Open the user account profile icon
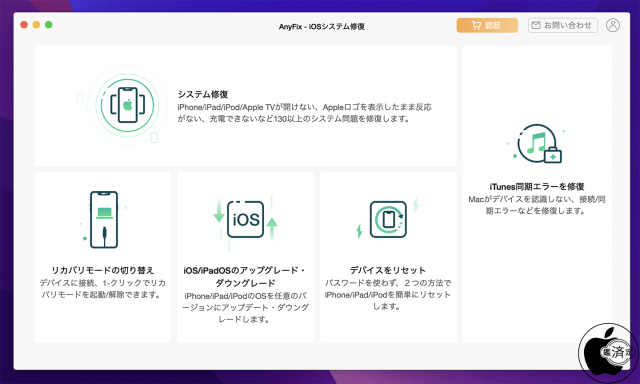The width and height of the screenshot is (640, 384). click(x=613, y=25)
